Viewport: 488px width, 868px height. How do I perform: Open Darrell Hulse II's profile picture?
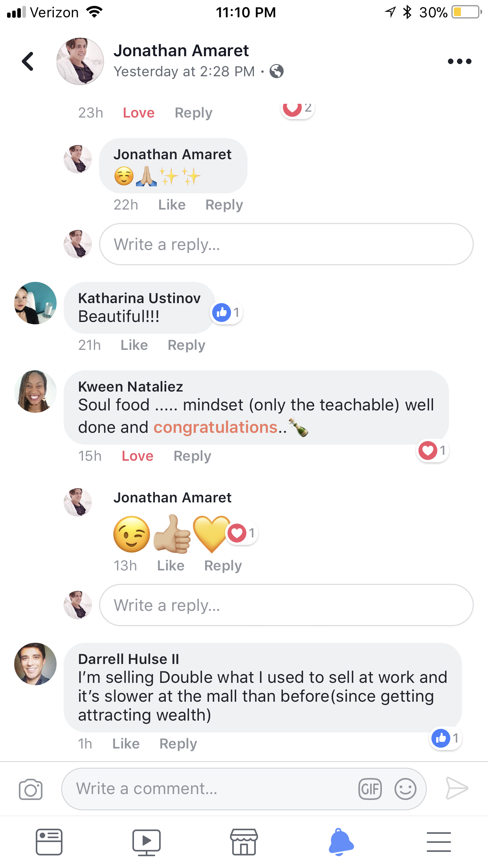[x=35, y=664]
